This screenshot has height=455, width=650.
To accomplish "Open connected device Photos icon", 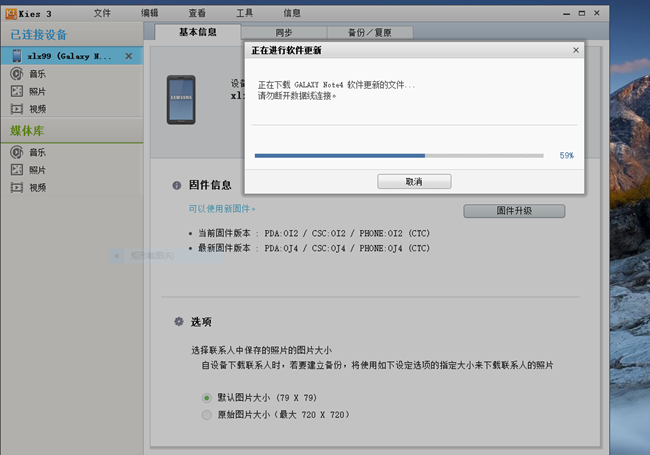I will click(x=17, y=91).
